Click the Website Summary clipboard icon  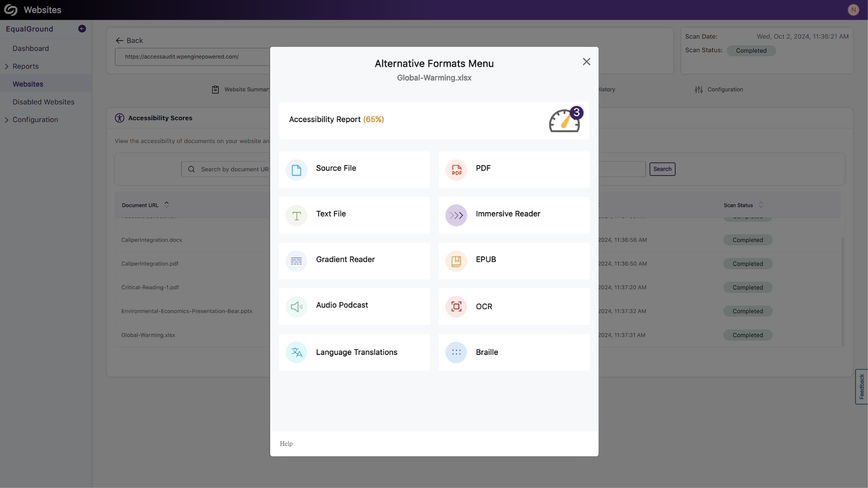point(215,89)
